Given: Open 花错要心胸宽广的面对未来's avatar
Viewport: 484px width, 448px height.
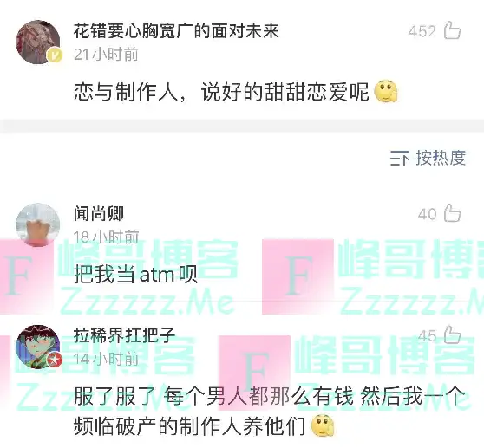Looking at the screenshot, I should (37, 42).
